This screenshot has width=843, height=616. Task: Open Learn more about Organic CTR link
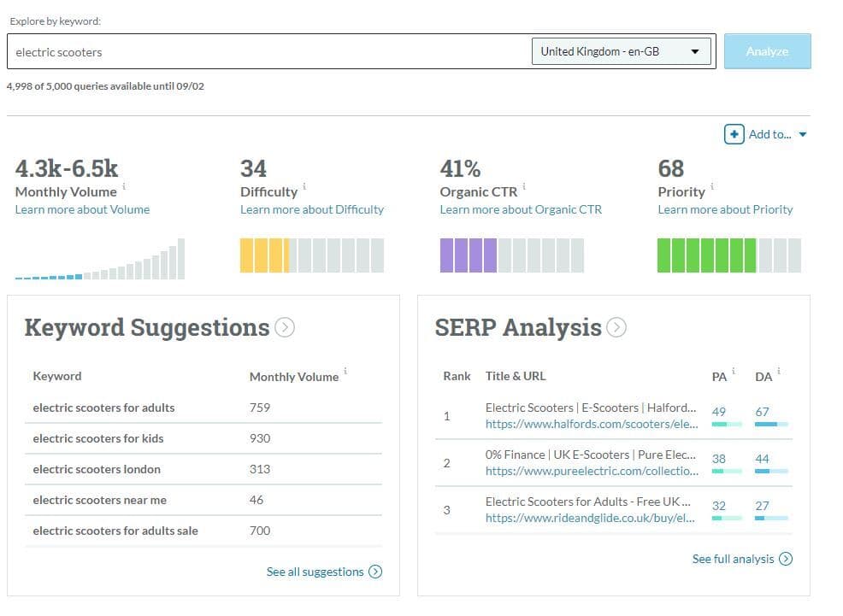521,209
